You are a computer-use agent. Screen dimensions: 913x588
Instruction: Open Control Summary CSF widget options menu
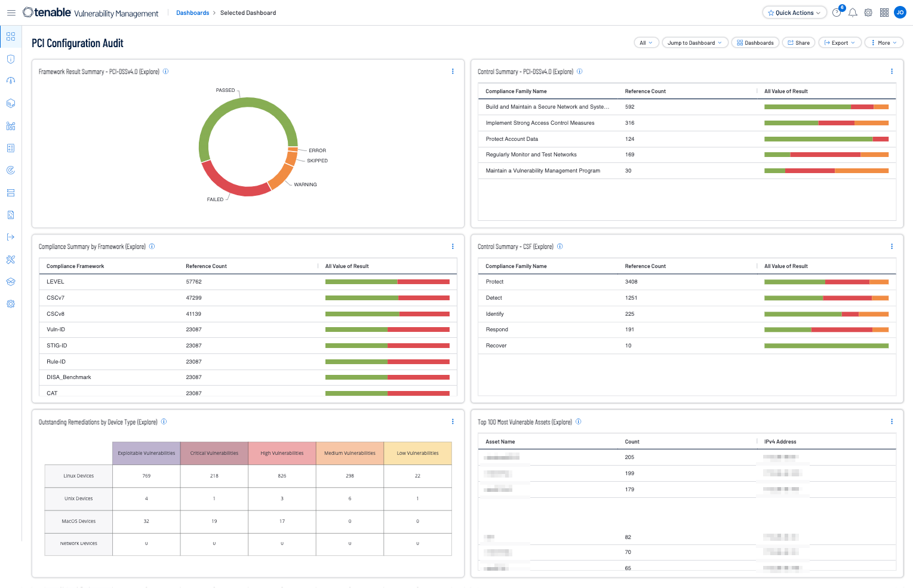[x=892, y=247]
